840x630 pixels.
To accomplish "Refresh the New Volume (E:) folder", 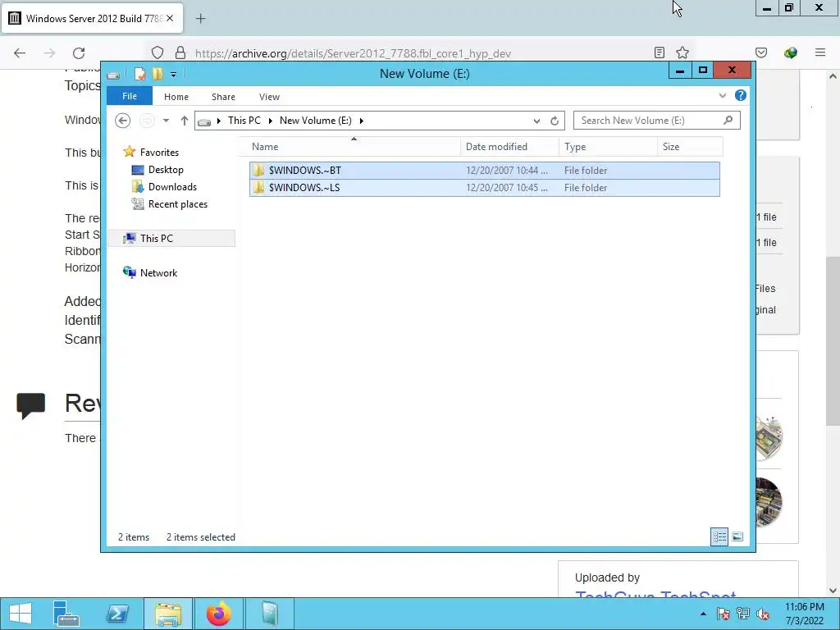I will point(555,121).
